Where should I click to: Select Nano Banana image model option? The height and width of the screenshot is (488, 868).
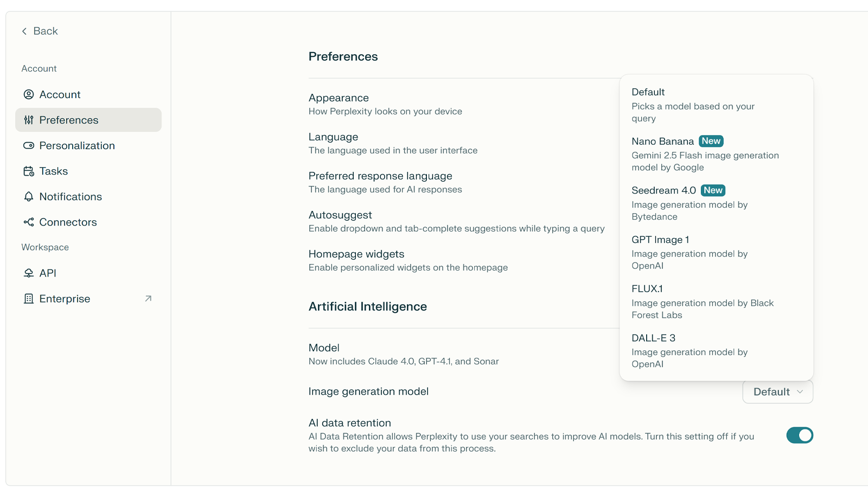point(716,154)
